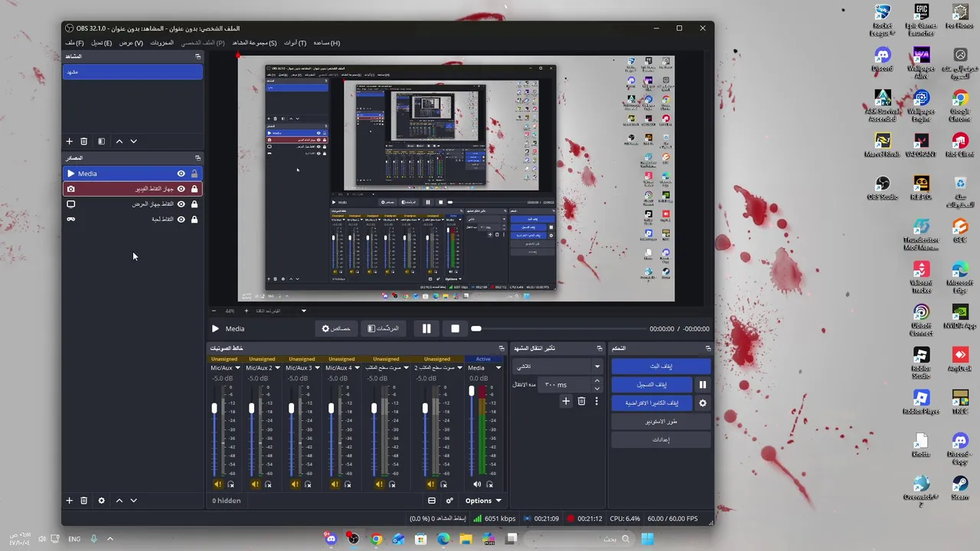Add a source with the plus icon in the Sources panel
980x551 pixels.
tap(69, 500)
